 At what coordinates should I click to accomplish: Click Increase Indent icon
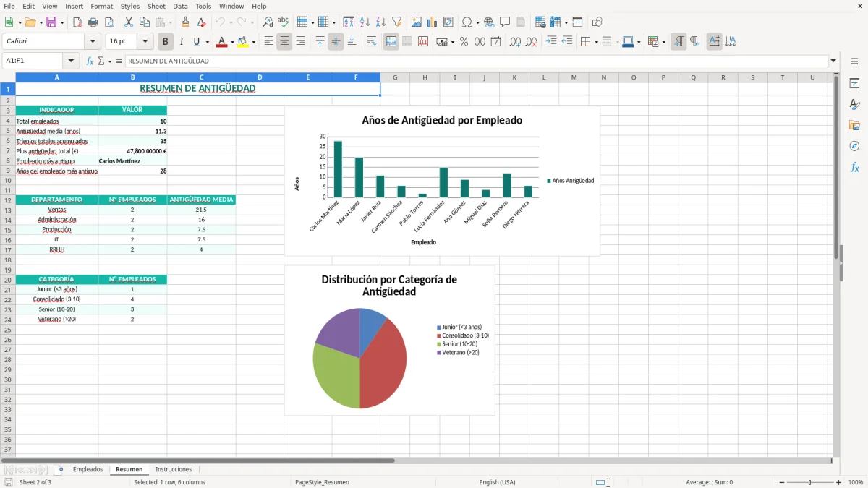tap(551, 42)
